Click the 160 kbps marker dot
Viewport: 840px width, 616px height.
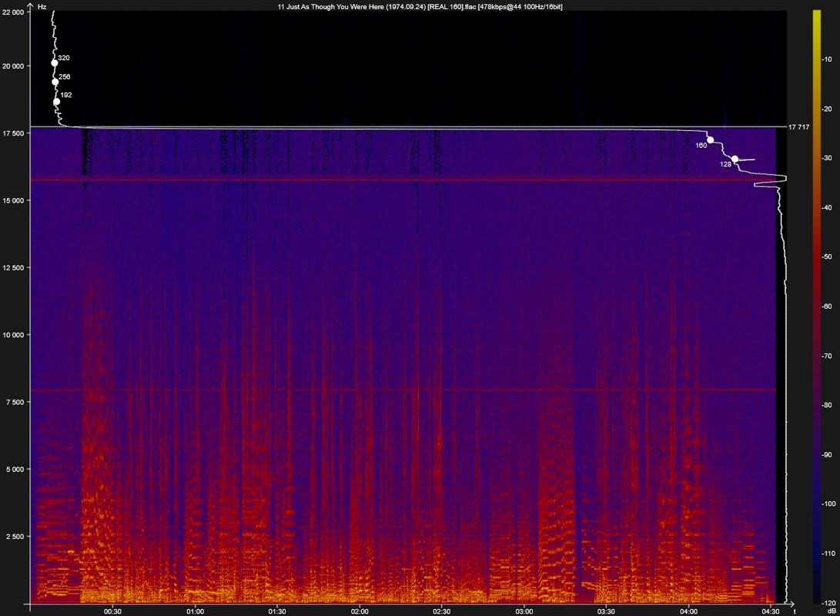(711, 140)
